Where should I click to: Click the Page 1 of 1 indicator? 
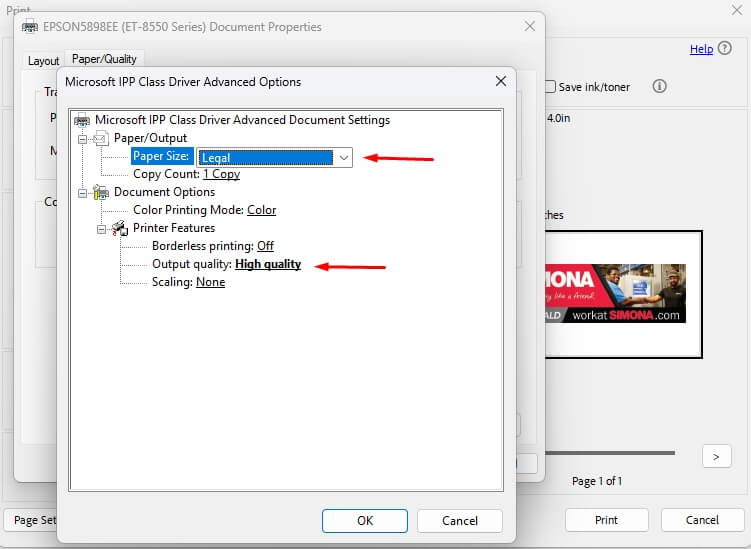tap(597, 481)
